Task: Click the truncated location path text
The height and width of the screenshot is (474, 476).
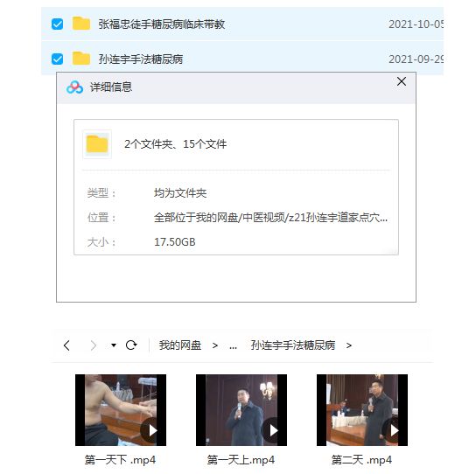Action: point(270,218)
